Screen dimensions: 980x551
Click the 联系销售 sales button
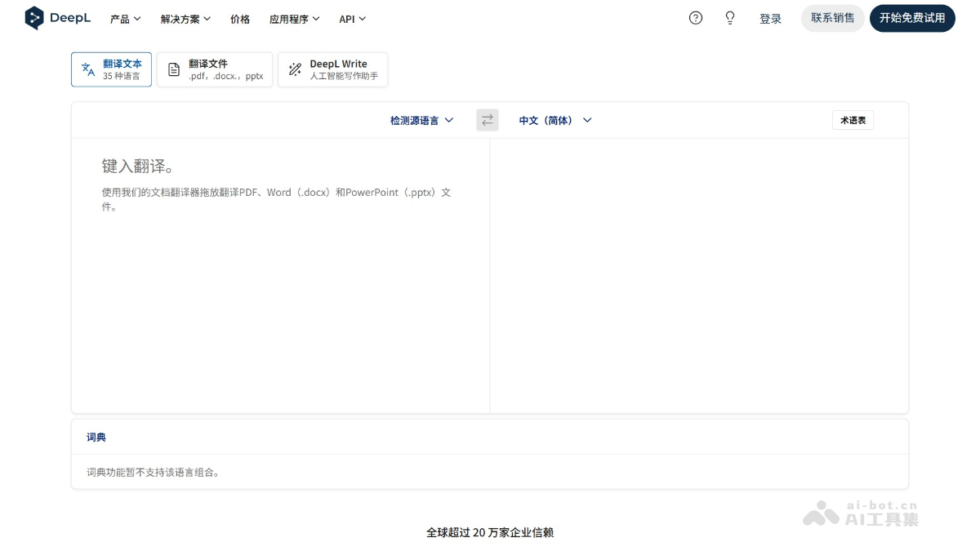(832, 18)
